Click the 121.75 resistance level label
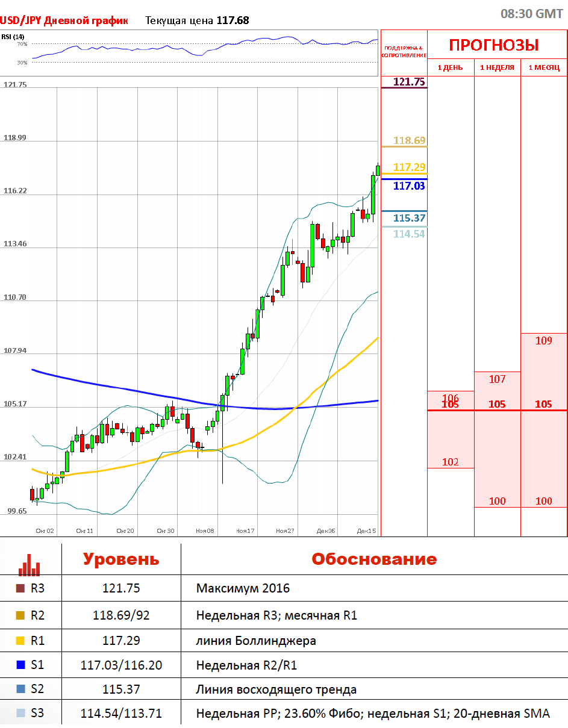The image size is (568, 728). pos(409,82)
